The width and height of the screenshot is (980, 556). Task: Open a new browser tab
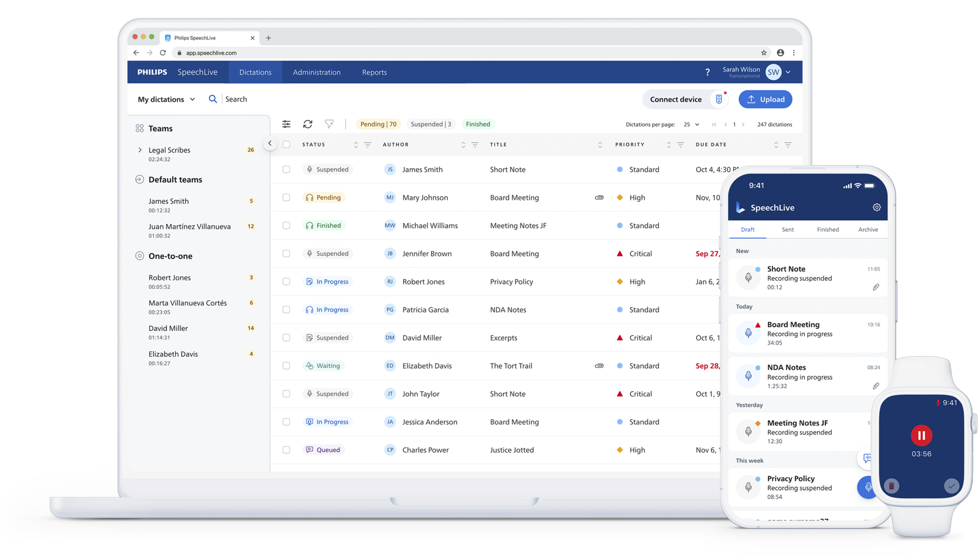(268, 38)
